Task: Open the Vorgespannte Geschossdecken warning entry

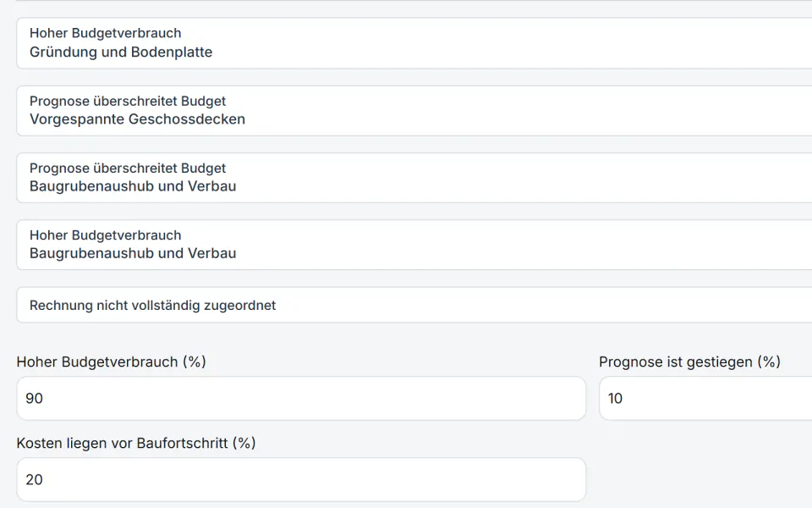Action: pos(414,110)
